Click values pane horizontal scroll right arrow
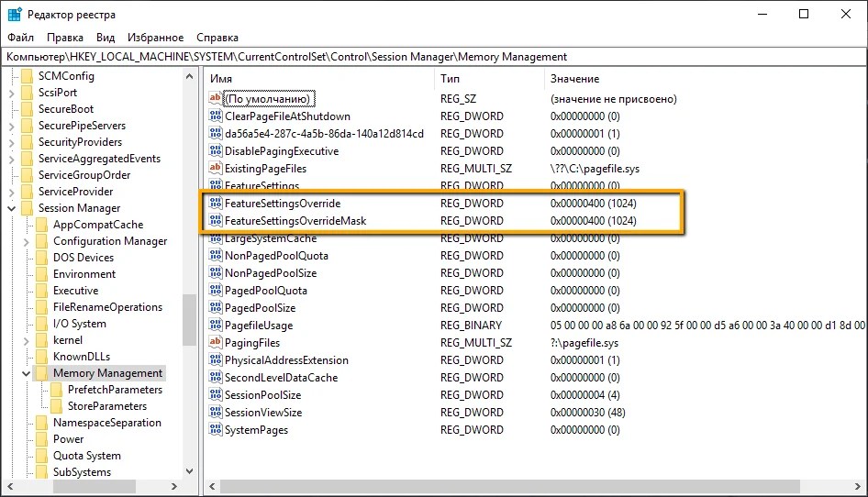868x497 pixels. pos(858,487)
